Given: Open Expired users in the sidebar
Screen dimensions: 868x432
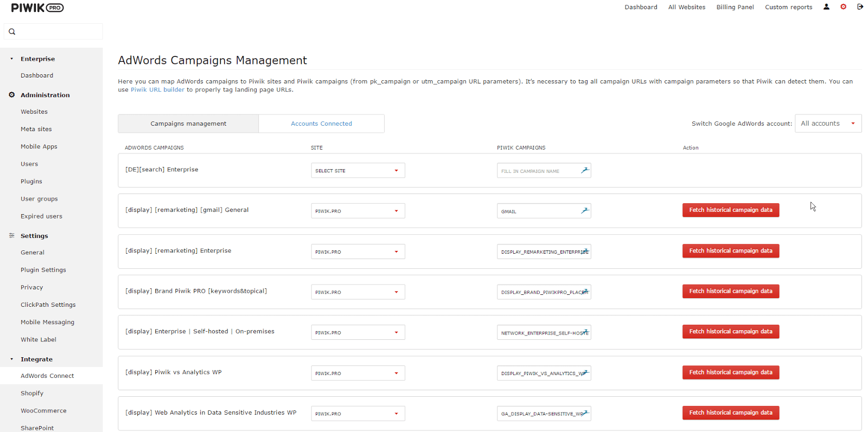Looking at the screenshot, I should [41, 216].
